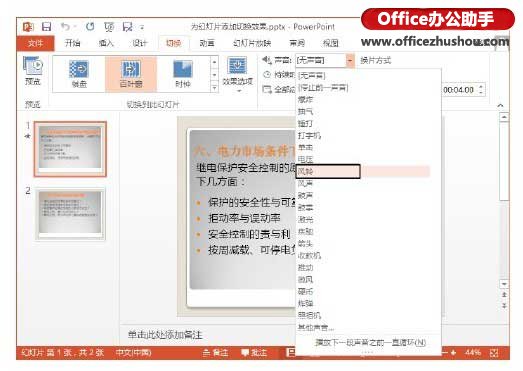Redo the last action in quick access toolbar
523x371 pixels.
pos(90,26)
